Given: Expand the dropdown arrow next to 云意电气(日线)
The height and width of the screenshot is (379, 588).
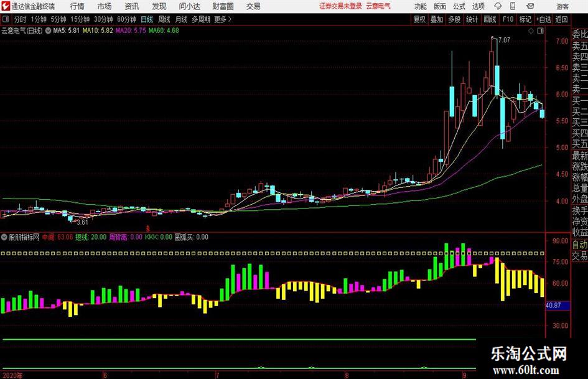Looking at the screenshot, I should pos(48,30).
